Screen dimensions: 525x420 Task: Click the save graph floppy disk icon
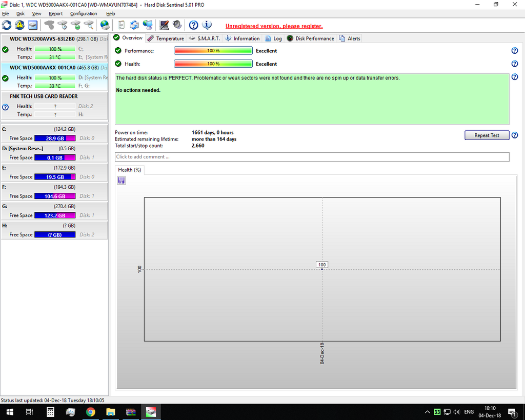click(x=121, y=181)
